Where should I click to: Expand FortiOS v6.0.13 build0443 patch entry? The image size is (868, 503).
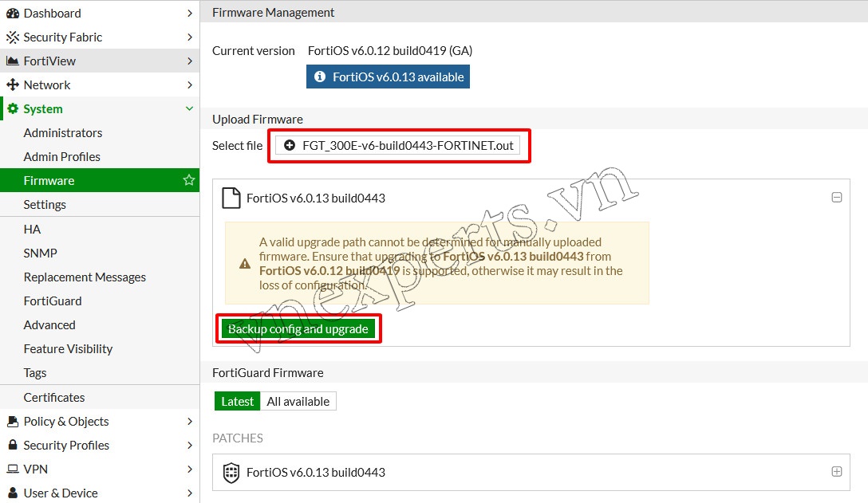pos(836,472)
